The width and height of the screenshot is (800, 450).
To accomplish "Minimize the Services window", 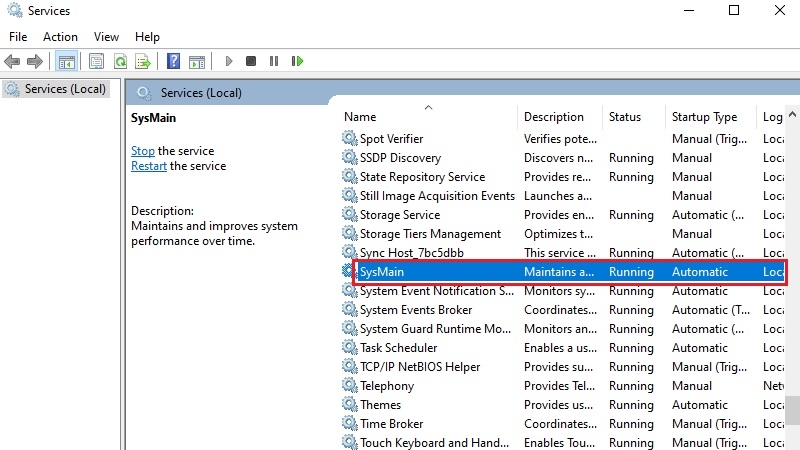I will pyautogui.click(x=689, y=10).
